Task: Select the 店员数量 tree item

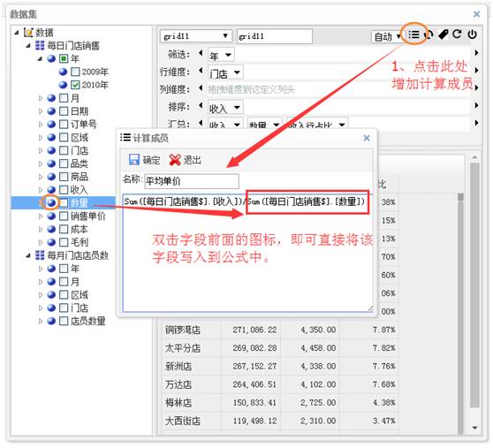Action: [x=87, y=321]
